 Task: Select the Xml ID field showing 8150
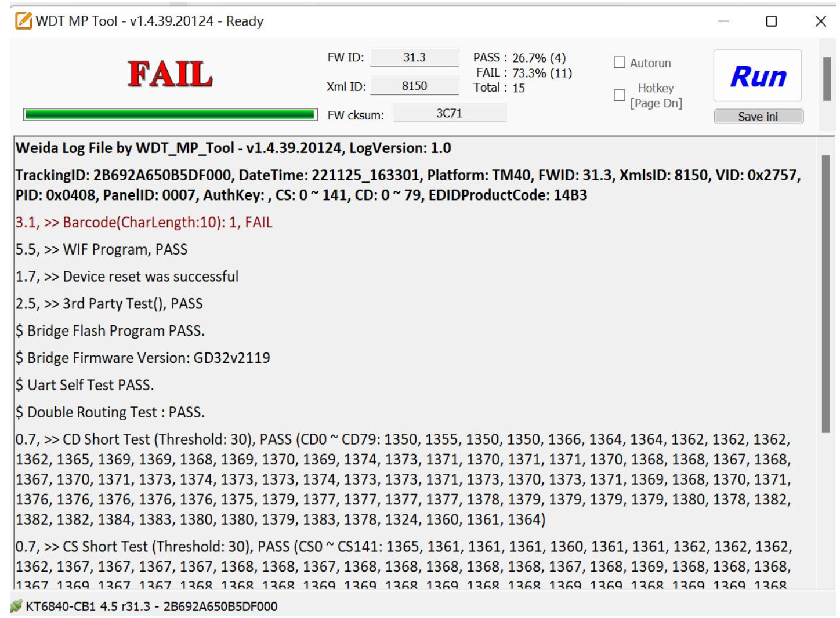(415, 86)
